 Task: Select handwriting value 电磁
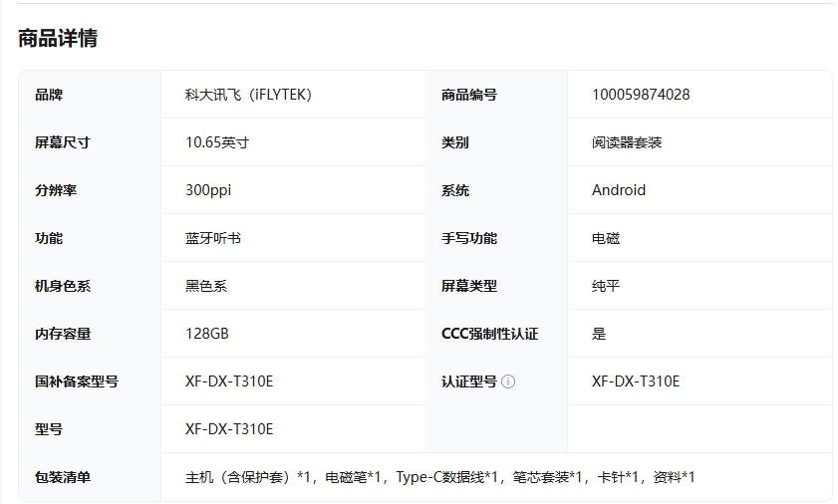tap(606, 238)
